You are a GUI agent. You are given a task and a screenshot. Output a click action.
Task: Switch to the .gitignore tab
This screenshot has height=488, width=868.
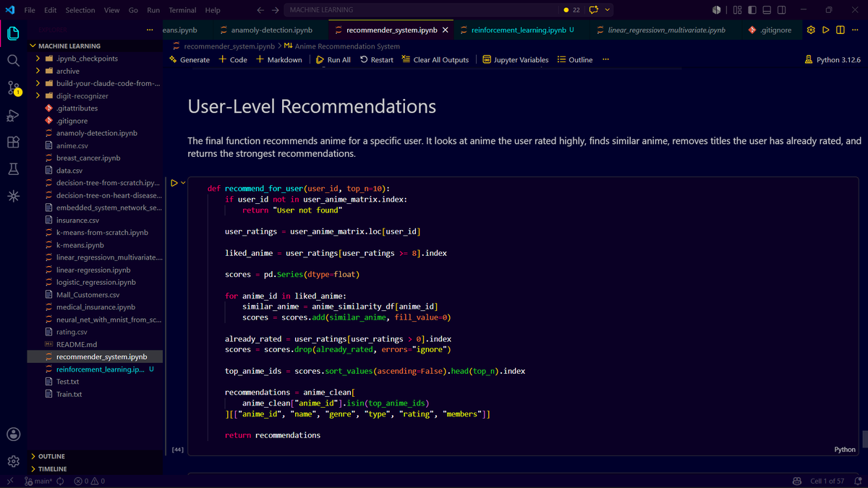coord(771,30)
